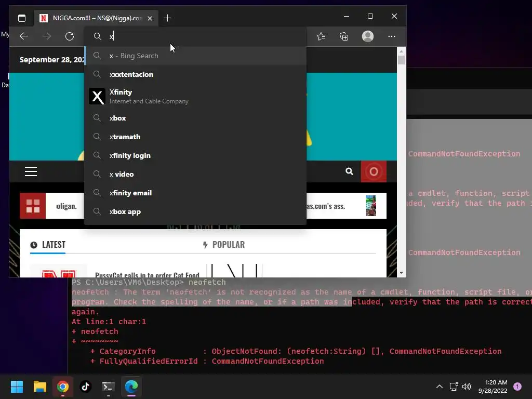Open network status tray icon
Screen dimensions: 532x399
tap(454, 387)
